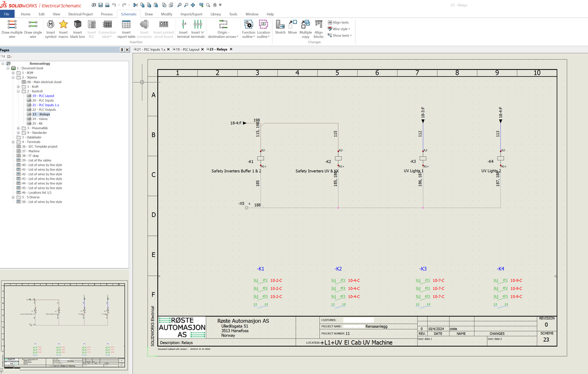This screenshot has height=374, width=588.
Task: Select 24 - Valves page in tree
Action: pyautogui.click(x=40, y=119)
